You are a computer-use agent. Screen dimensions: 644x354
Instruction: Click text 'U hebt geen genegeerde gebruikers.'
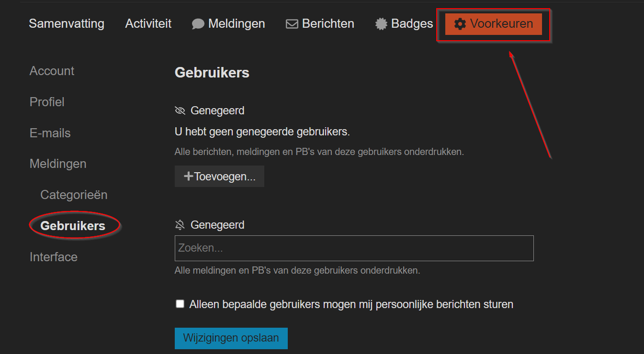coord(262,132)
